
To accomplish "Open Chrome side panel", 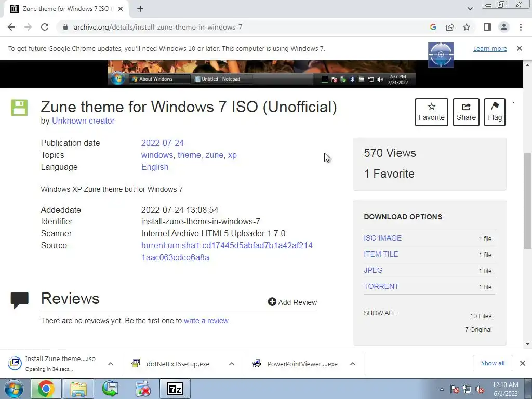I will pos(487,27).
